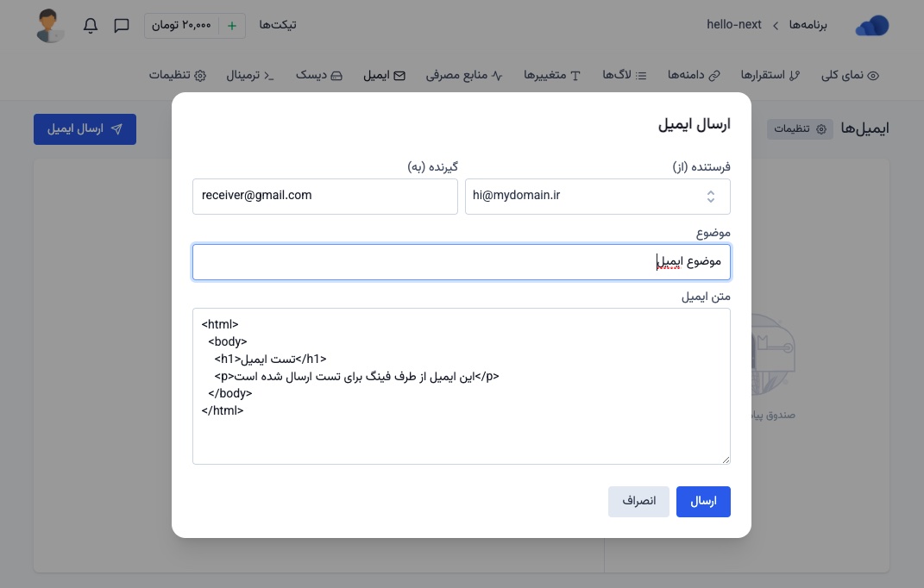This screenshot has height=588, width=924.
Task: Click the resize handle of email body
Action: tap(725, 459)
